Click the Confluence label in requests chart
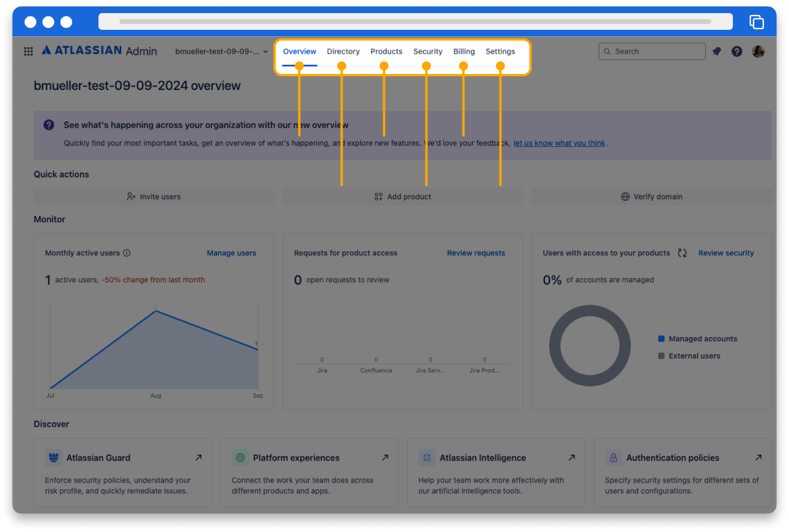789x532 pixels. pyautogui.click(x=376, y=370)
